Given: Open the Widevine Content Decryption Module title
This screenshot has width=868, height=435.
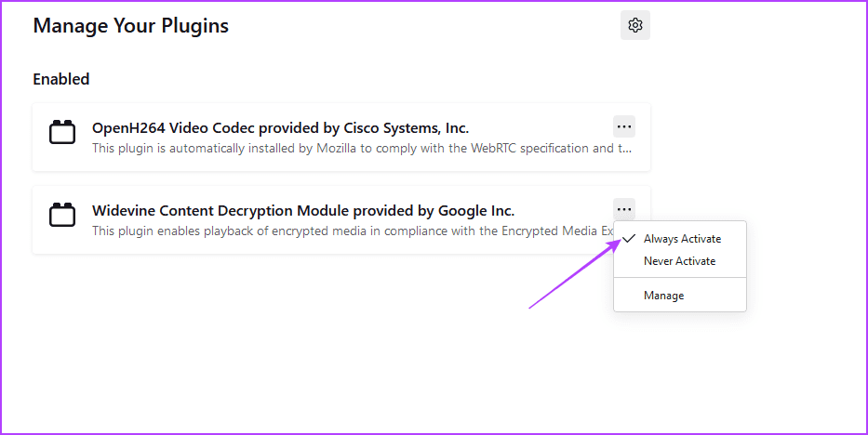Looking at the screenshot, I should [302, 211].
